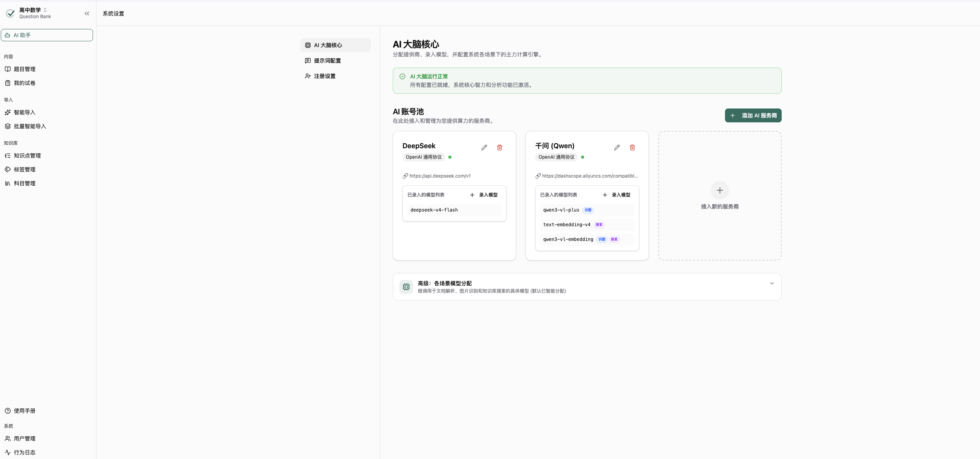980x459 pixels.
Task: Click the 系统设置 page header
Action: coord(113,14)
